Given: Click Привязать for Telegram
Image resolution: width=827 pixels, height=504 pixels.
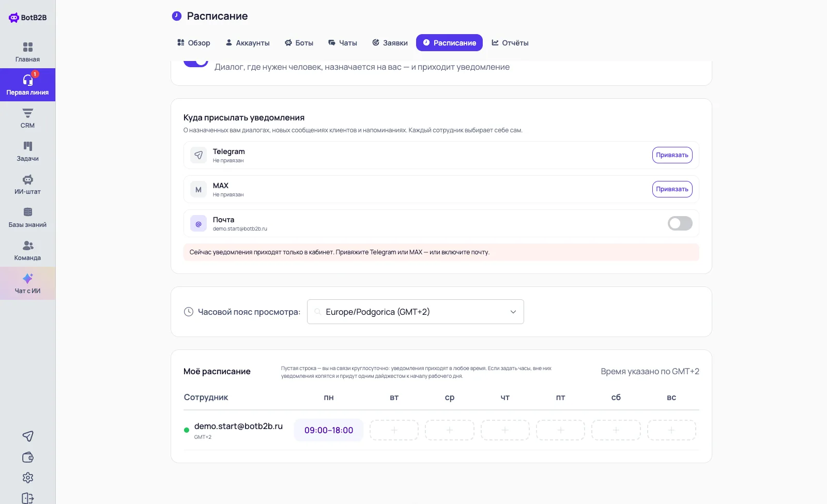Looking at the screenshot, I should (672, 155).
